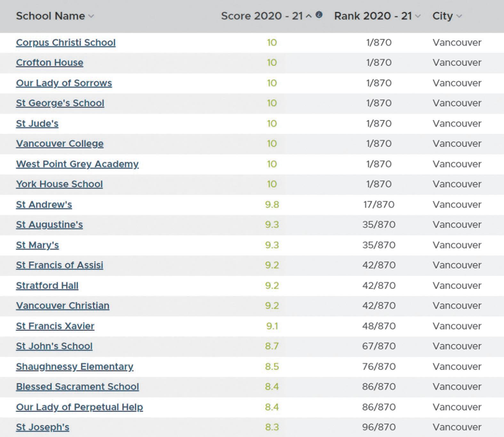Click the 8.5 score for Shaughnessy Elementary
The image size is (504, 437).
(x=272, y=367)
